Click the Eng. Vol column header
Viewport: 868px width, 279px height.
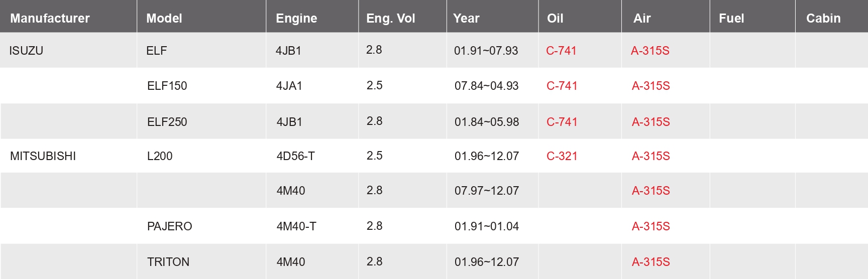point(390,19)
